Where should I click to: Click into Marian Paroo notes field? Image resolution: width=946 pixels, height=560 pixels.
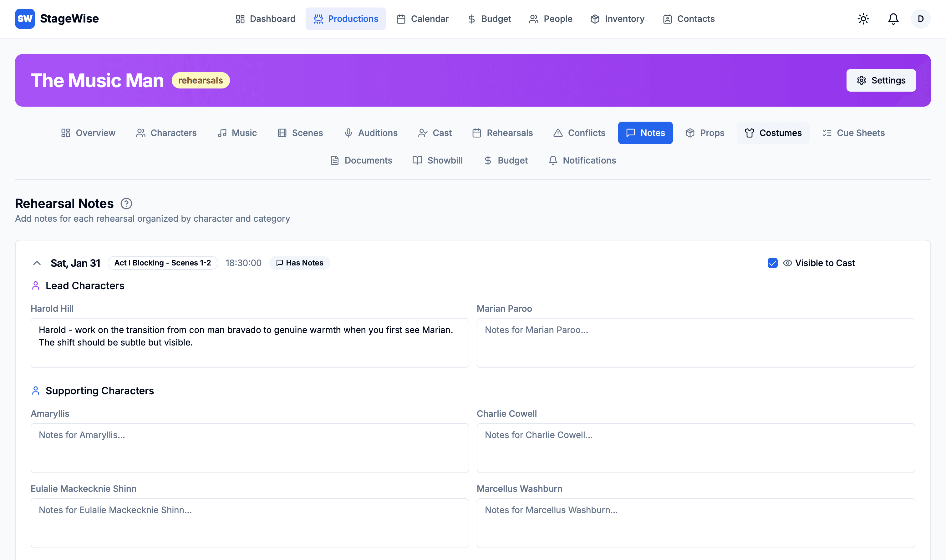pos(695,343)
